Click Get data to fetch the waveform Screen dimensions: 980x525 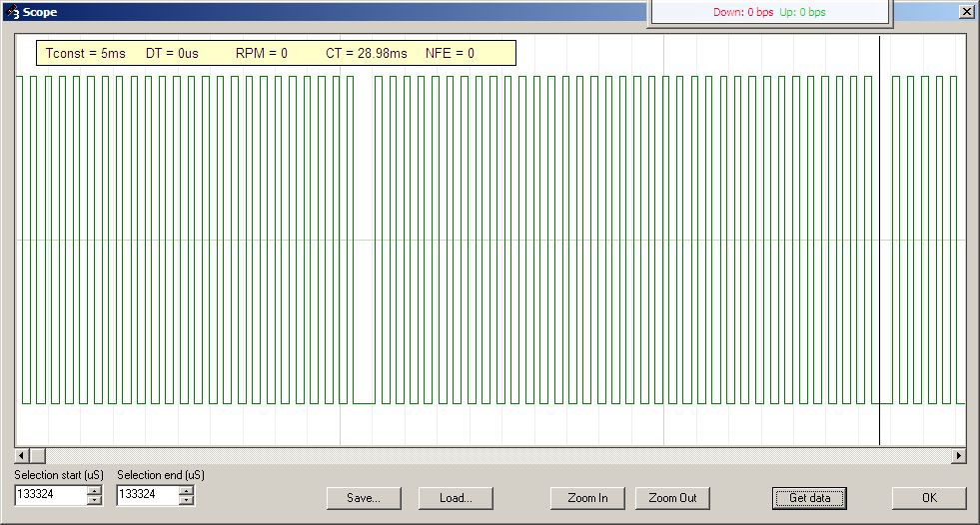click(809, 498)
